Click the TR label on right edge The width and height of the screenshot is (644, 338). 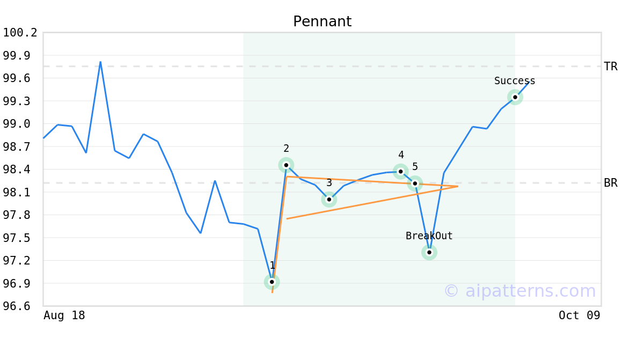pyautogui.click(x=611, y=67)
